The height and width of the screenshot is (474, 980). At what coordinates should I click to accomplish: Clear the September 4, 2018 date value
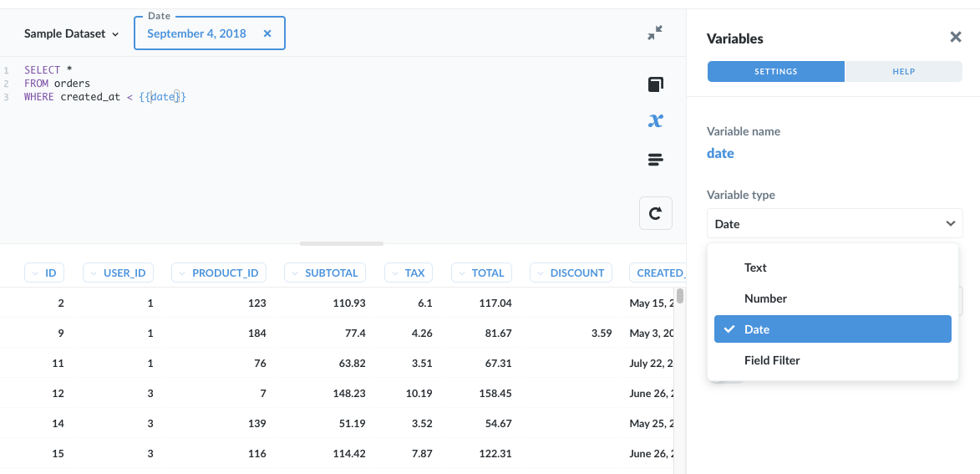[x=267, y=34]
